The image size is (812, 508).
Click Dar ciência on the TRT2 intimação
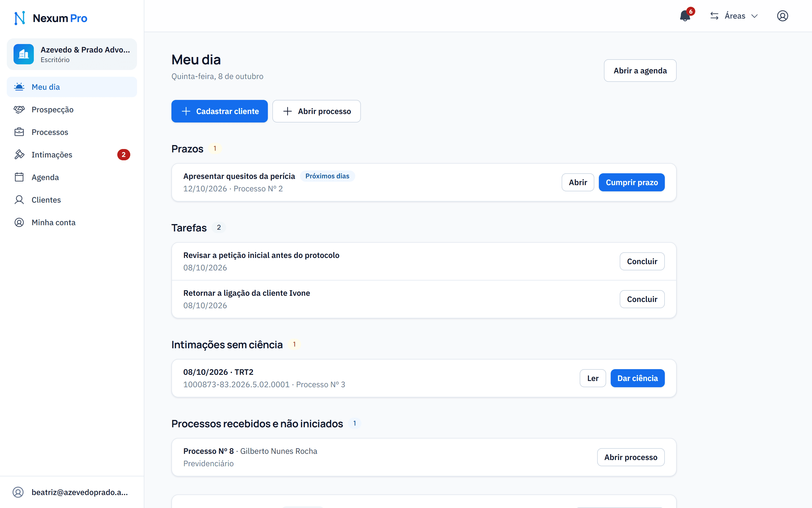pos(637,378)
